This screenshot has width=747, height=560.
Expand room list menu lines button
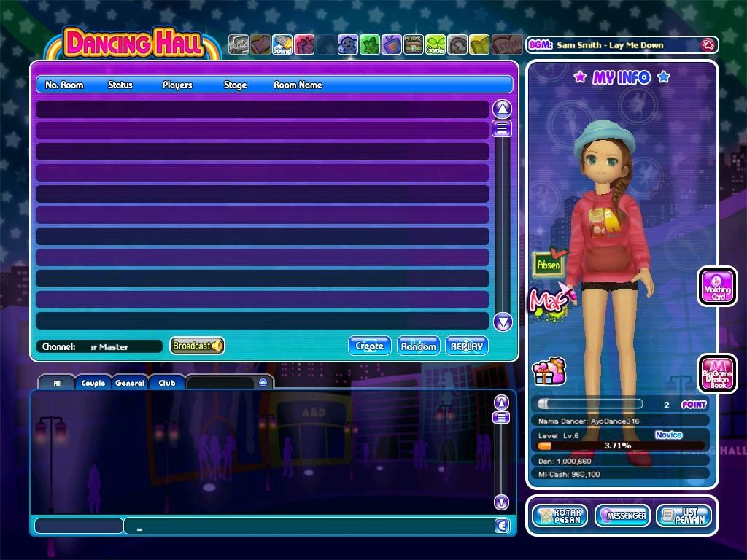[502, 128]
